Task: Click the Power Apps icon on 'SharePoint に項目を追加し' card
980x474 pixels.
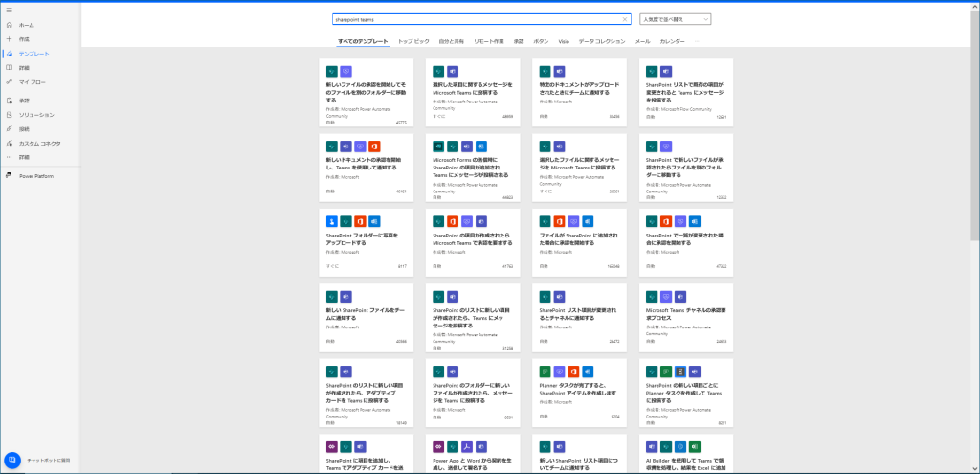Action: (332, 446)
